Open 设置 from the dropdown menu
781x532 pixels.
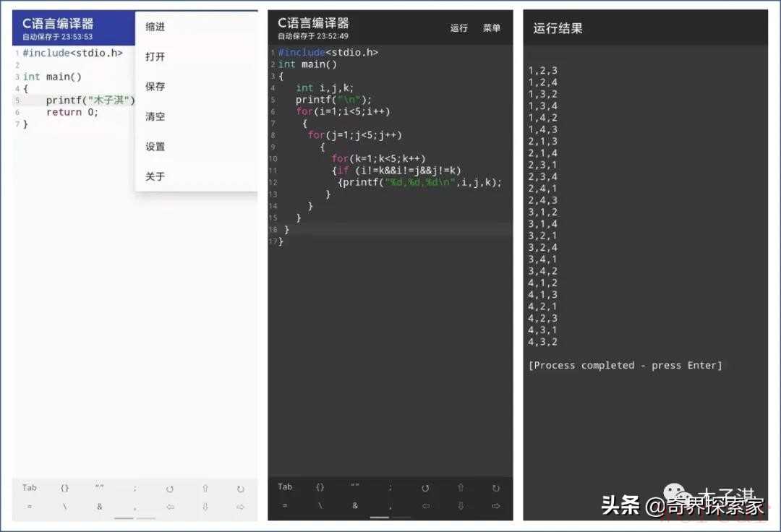[x=155, y=147]
